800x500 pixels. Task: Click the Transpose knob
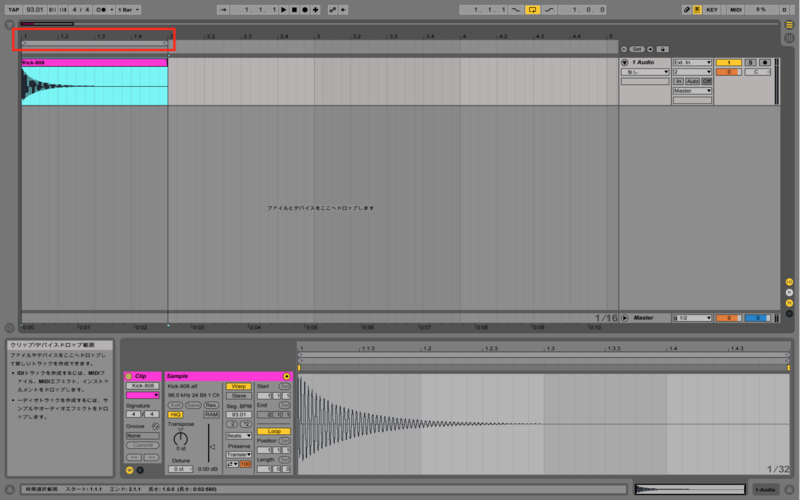click(x=181, y=438)
